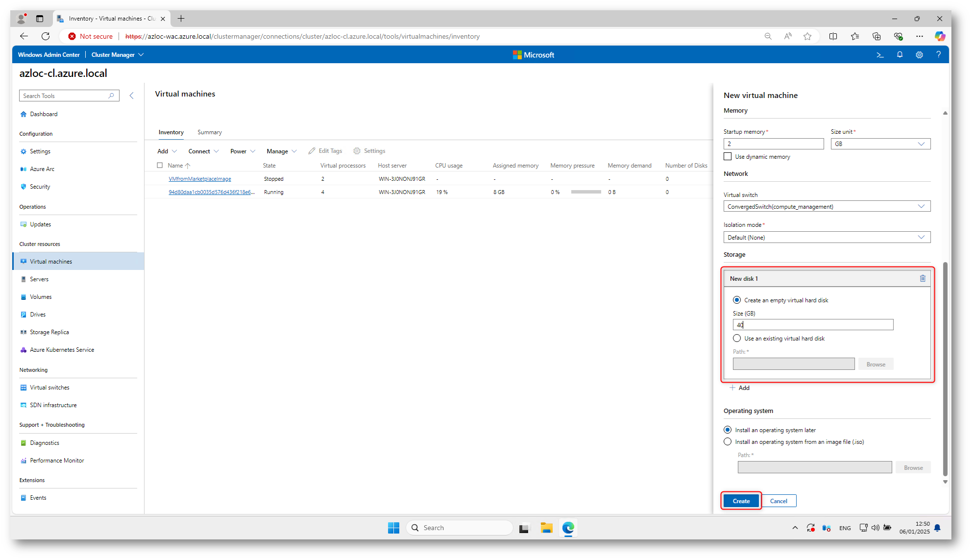Open Performance Monitor tool
The height and width of the screenshot is (560, 972).
[57, 461]
